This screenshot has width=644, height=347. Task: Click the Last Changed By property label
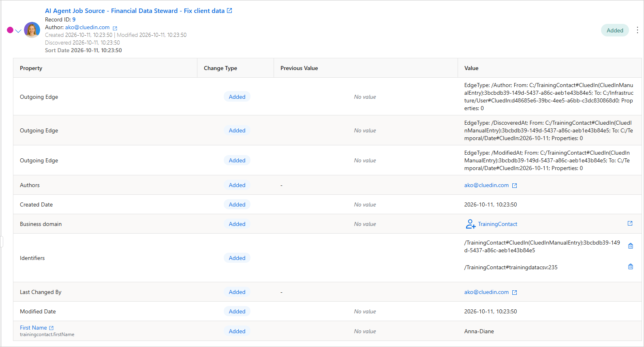pos(41,292)
